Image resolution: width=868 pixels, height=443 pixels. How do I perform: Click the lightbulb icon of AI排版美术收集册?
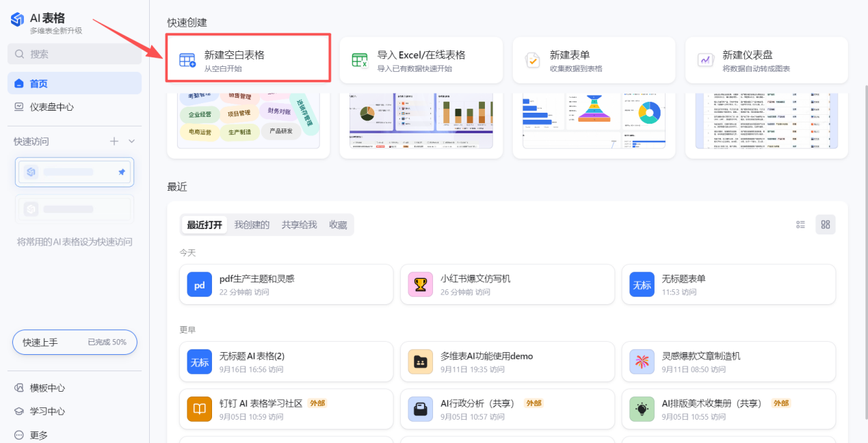pos(642,410)
